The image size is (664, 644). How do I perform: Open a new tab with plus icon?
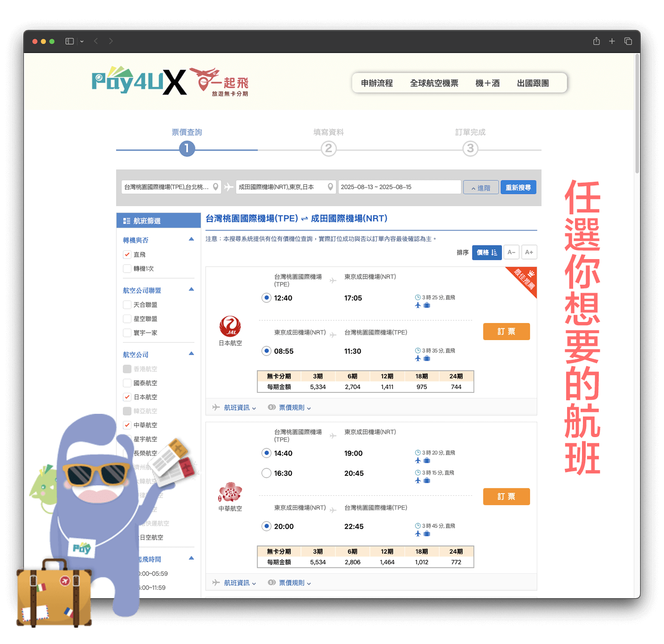pos(612,41)
